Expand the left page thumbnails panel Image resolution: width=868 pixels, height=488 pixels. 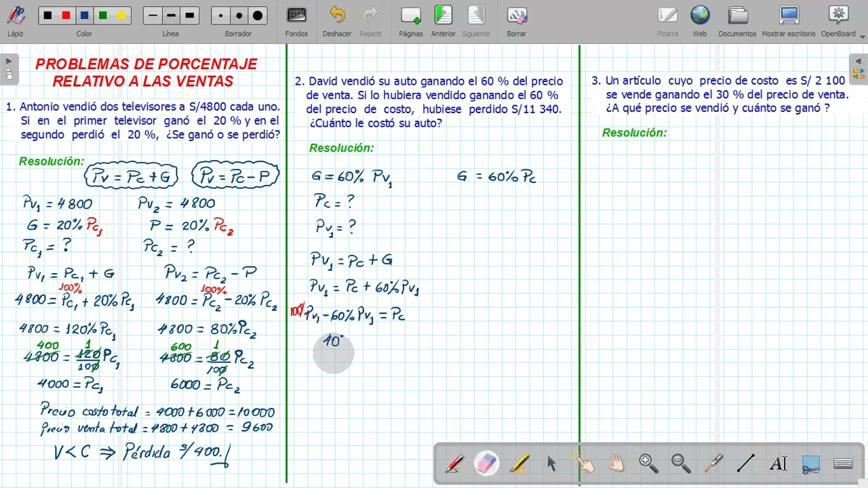coord(9,68)
